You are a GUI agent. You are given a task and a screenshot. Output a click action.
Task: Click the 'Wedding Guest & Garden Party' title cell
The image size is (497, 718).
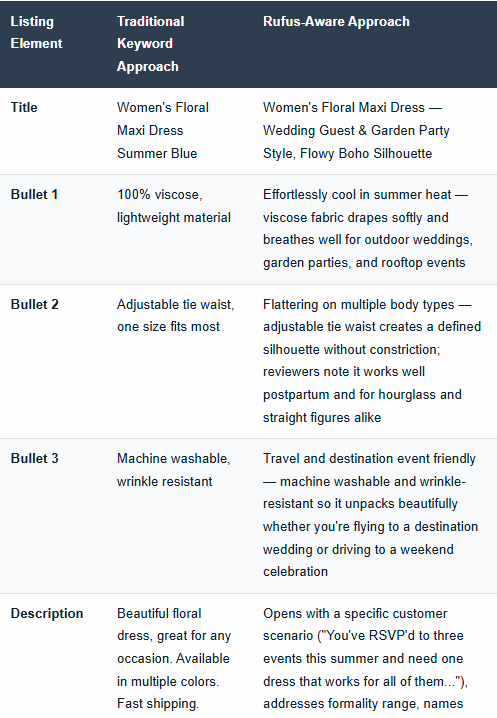356,131
